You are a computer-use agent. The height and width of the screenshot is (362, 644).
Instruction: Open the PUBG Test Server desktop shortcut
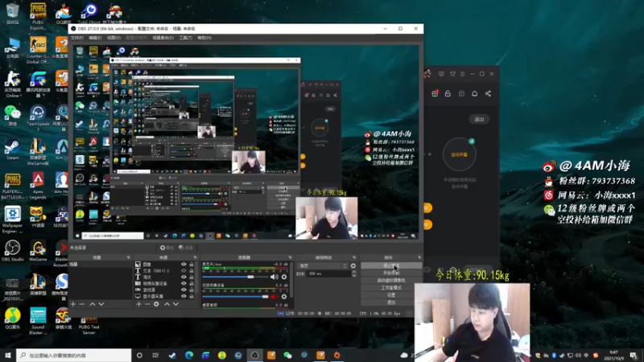(89, 327)
